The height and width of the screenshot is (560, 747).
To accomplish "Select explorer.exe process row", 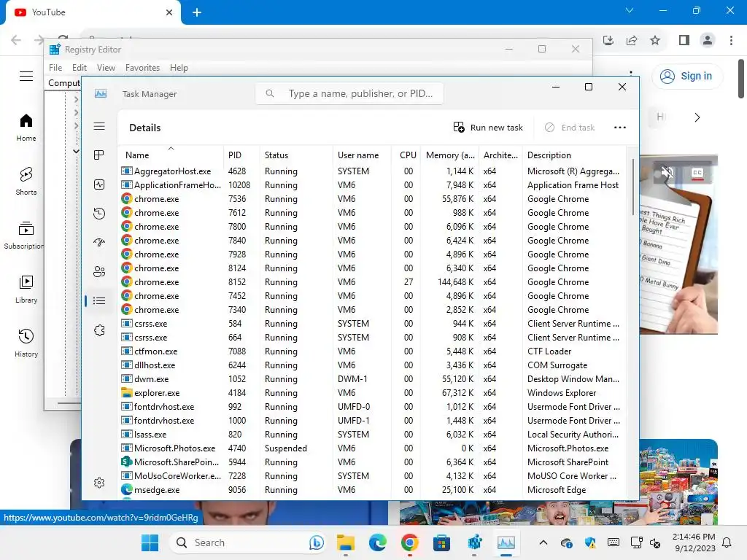I will pos(372,392).
